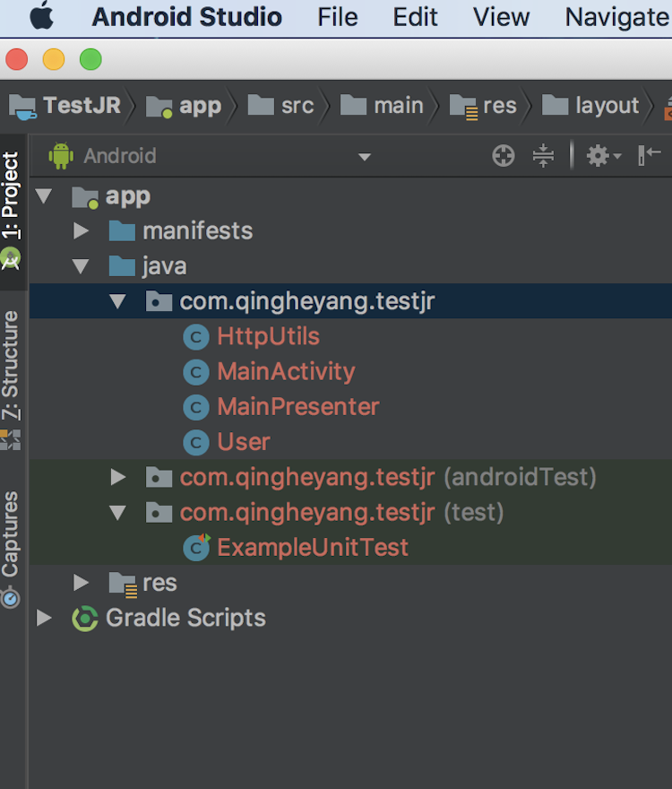
Task: Open project view settings gear
Action: (x=603, y=155)
